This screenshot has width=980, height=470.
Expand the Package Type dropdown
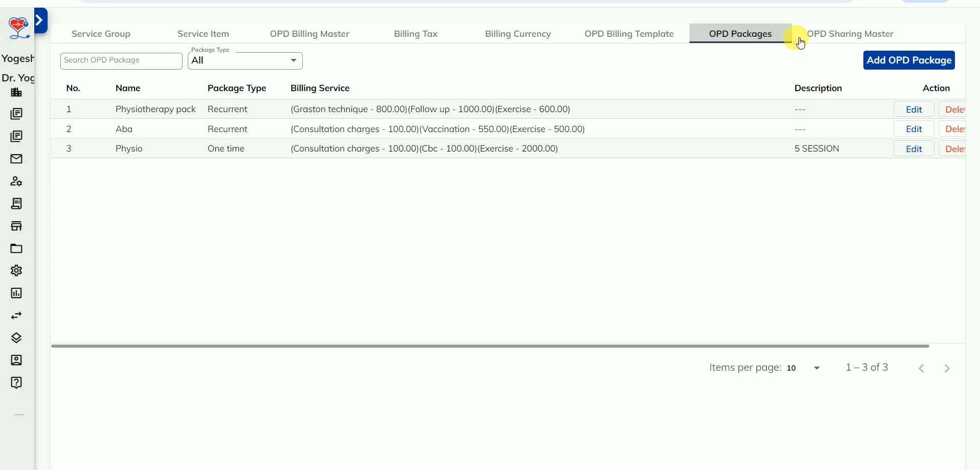pos(293,60)
